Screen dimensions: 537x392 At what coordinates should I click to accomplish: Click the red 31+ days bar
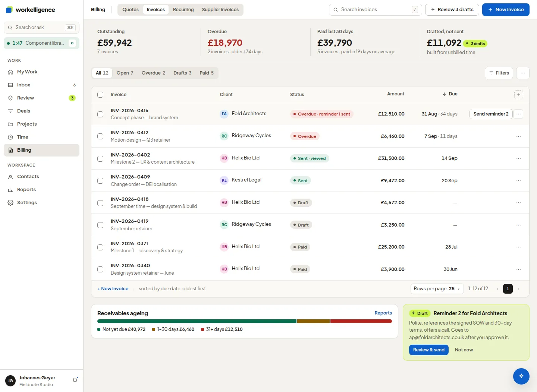[x=361, y=321]
